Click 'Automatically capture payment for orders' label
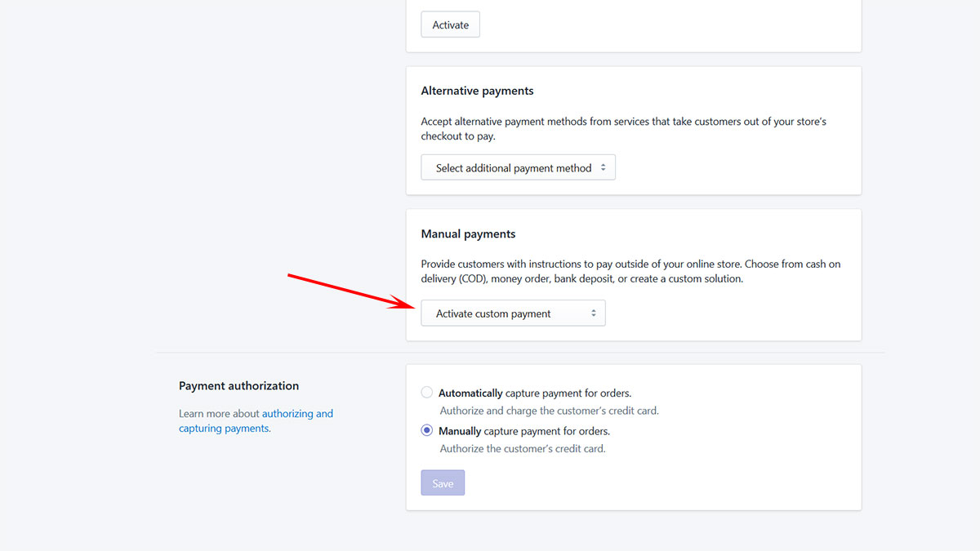Viewport: 980px width, 551px height. [x=535, y=393]
